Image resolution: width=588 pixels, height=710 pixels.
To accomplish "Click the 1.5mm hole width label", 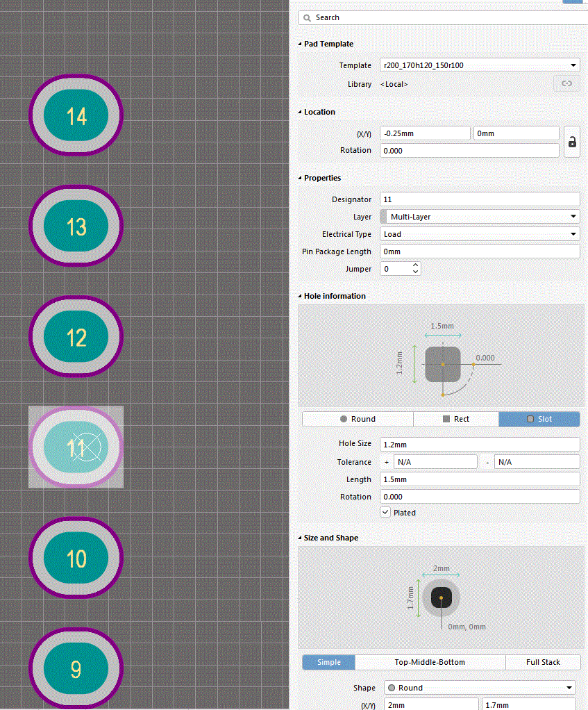I will [442, 326].
